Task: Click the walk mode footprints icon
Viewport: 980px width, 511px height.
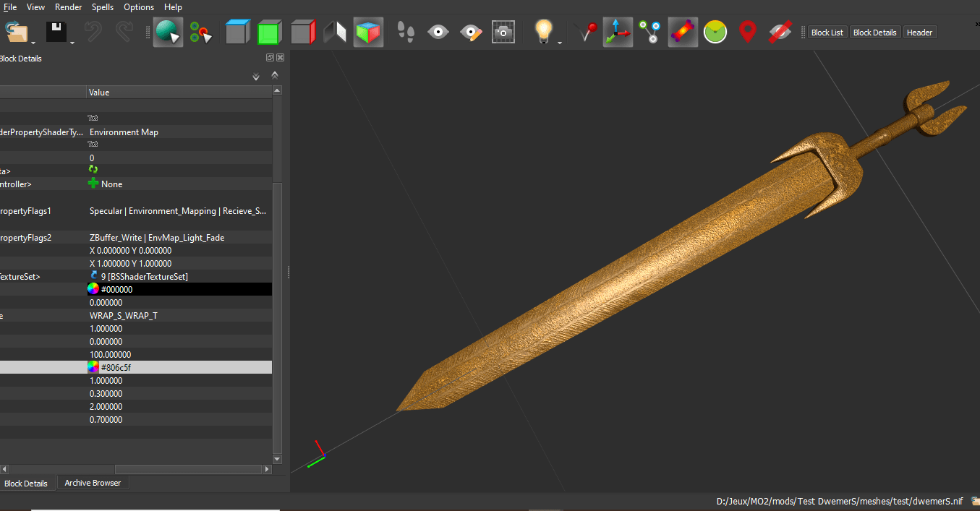Action: (x=406, y=32)
